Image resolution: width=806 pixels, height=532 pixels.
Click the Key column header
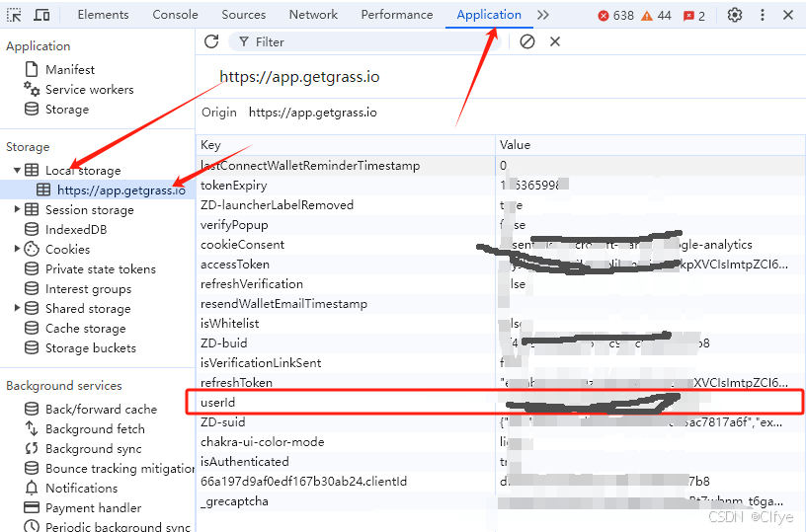coord(346,145)
